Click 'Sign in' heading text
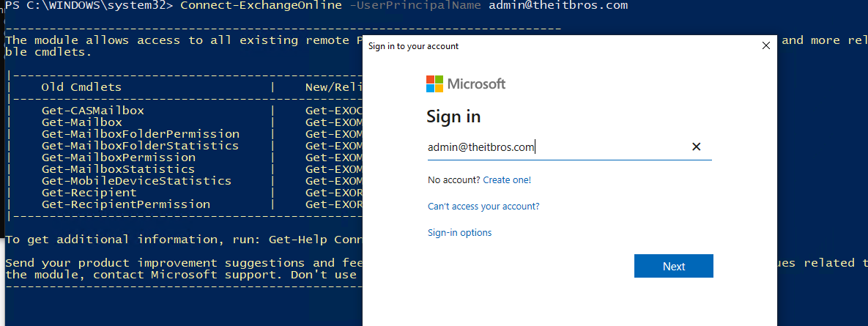This screenshot has height=326, width=868. point(453,116)
